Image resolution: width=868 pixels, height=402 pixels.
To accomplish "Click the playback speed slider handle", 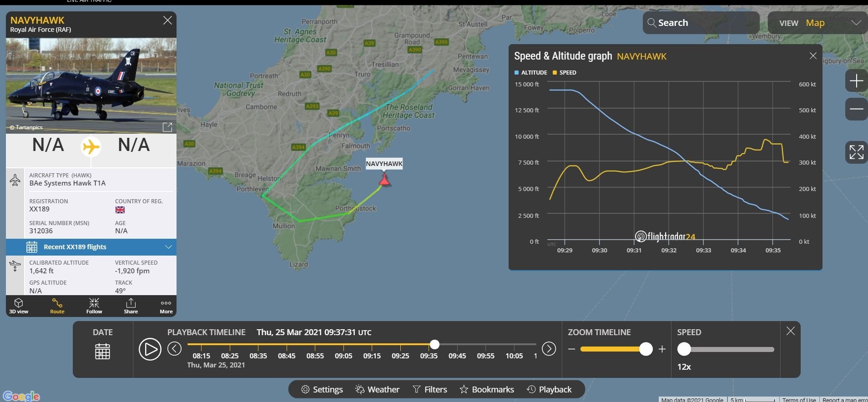I will point(684,349).
